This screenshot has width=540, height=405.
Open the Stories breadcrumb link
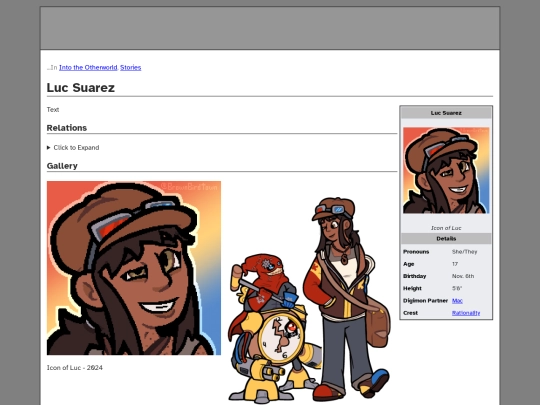131,68
